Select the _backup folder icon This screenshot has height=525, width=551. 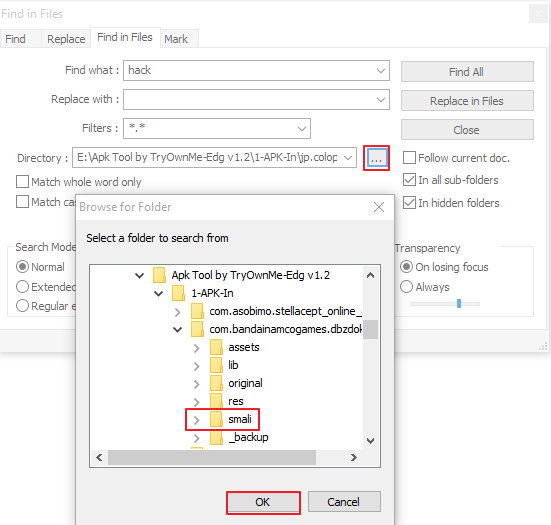pos(216,437)
